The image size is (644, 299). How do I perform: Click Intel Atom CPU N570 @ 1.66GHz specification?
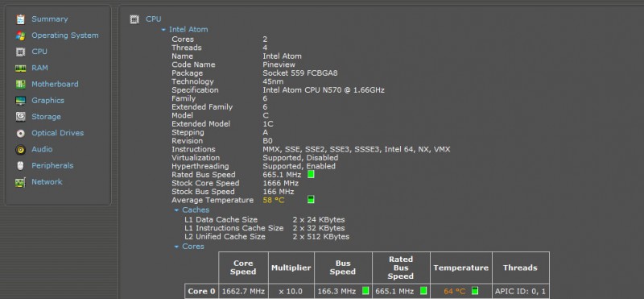click(x=324, y=90)
